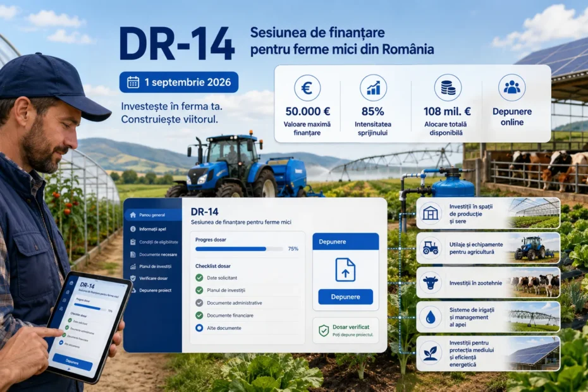Toggle the Date solicitant checklist check
This screenshot has width=588, height=392.
(199, 278)
